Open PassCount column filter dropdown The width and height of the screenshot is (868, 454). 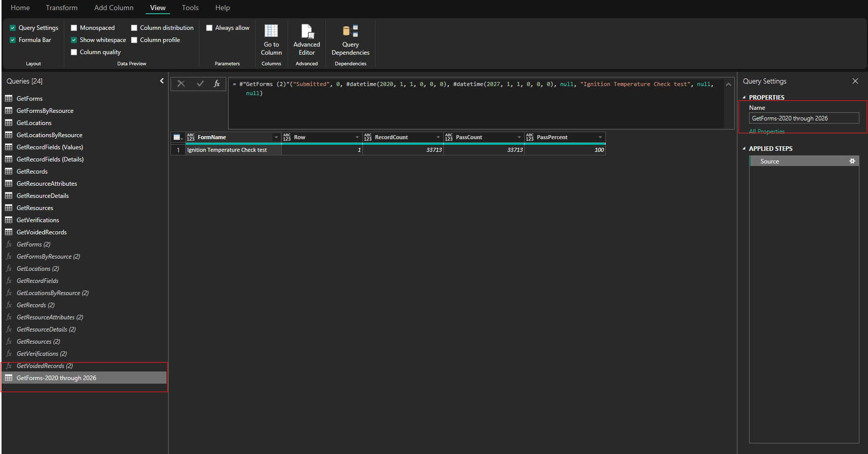pos(519,137)
